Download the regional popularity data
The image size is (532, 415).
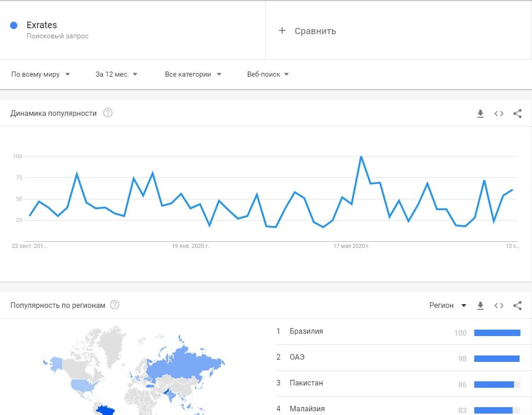coord(480,306)
